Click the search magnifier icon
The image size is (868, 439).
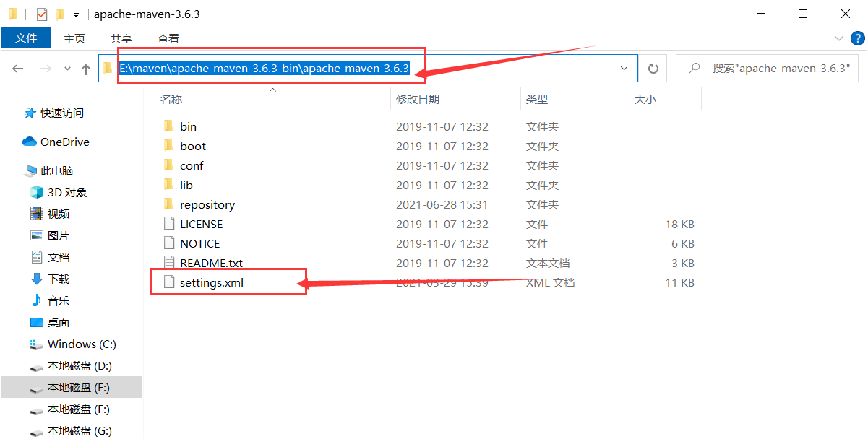pos(695,68)
